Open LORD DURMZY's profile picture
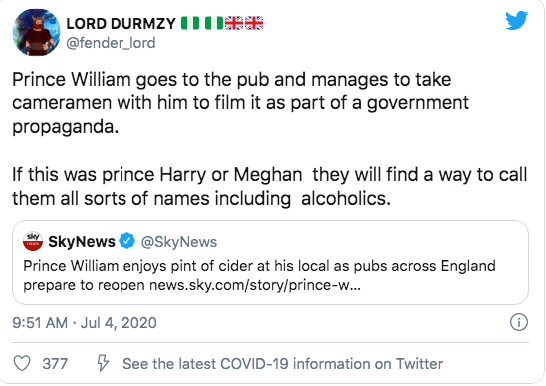This screenshot has width=546, height=386. [36, 32]
